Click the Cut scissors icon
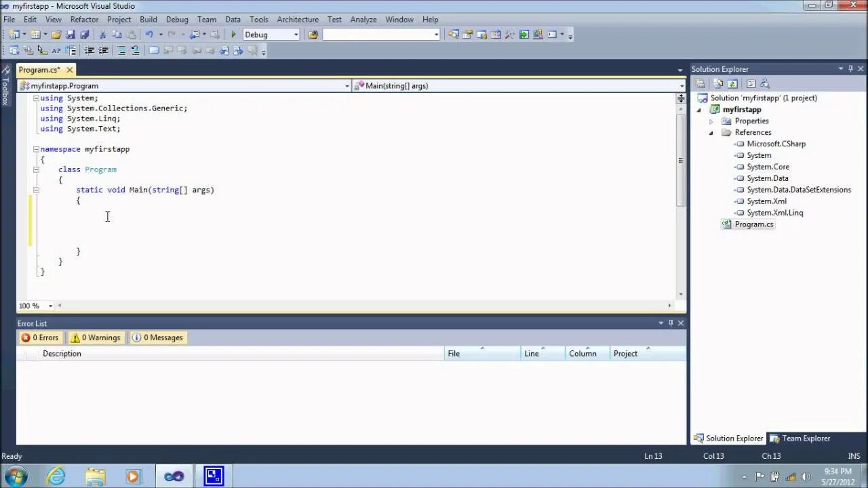 click(103, 35)
